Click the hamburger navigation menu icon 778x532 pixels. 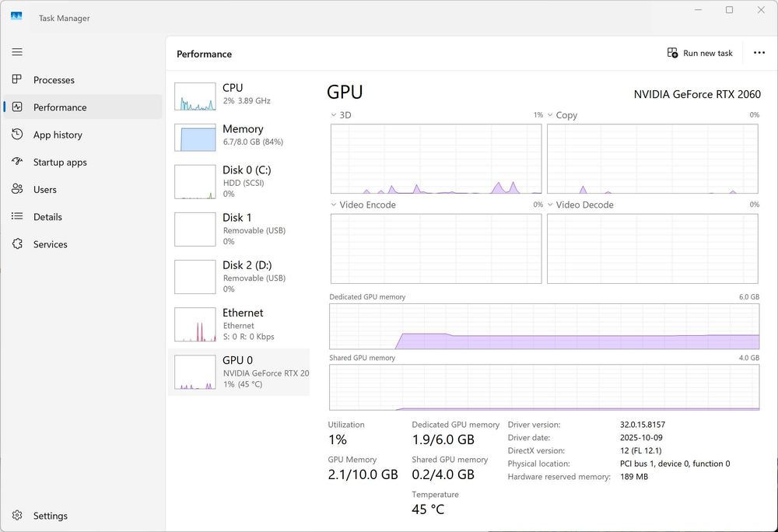coord(17,52)
